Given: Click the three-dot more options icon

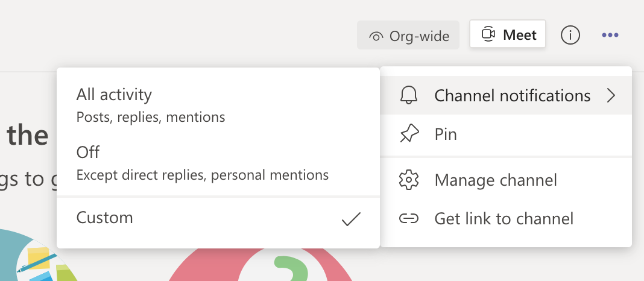Looking at the screenshot, I should (610, 35).
